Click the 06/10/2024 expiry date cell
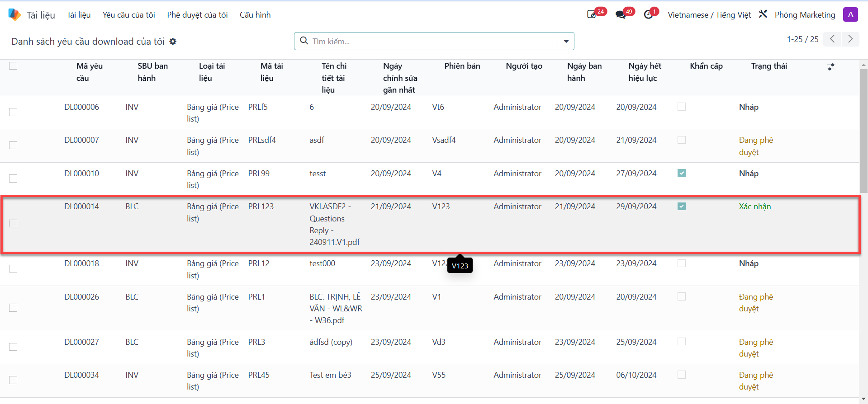The width and height of the screenshot is (868, 404). pyautogui.click(x=636, y=375)
